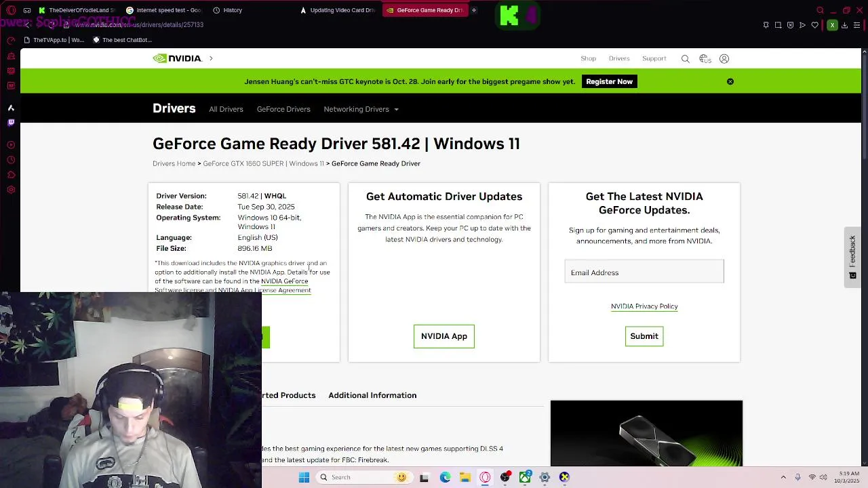Add a new browser tab

474,10
